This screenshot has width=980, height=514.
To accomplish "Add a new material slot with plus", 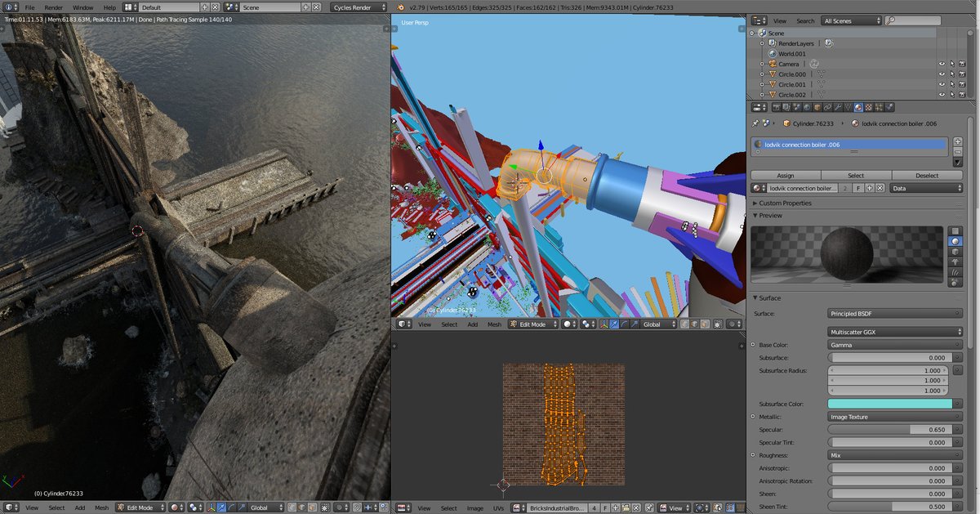I will (958, 141).
